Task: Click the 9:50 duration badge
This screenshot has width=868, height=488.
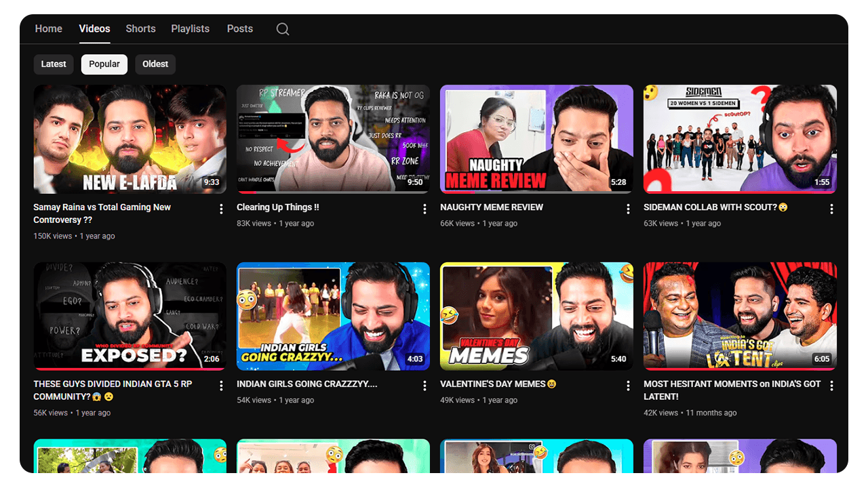Action: (415, 182)
